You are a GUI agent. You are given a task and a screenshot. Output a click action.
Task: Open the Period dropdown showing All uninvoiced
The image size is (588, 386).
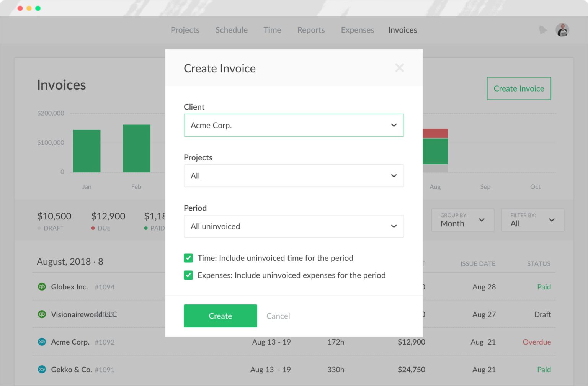point(294,226)
